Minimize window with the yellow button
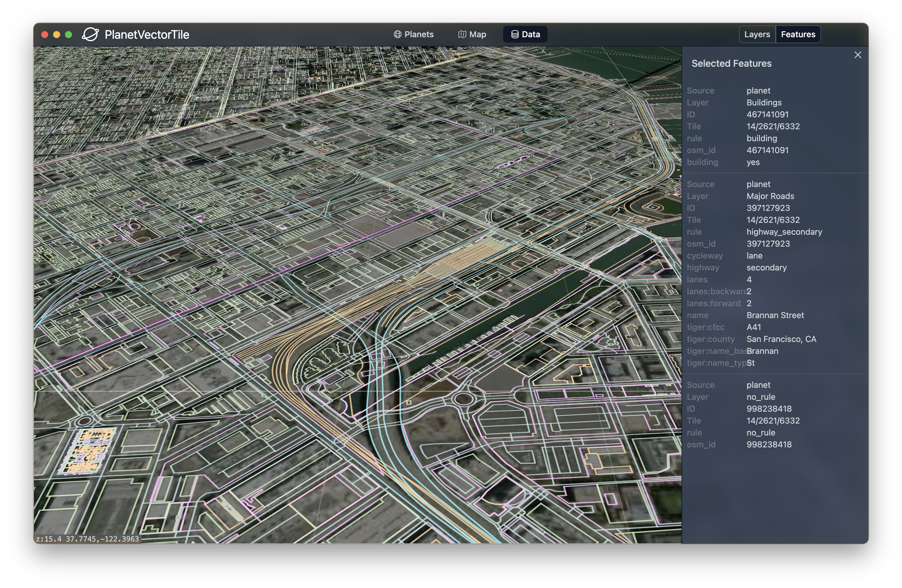The width and height of the screenshot is (902, 588). coord(57,35)
